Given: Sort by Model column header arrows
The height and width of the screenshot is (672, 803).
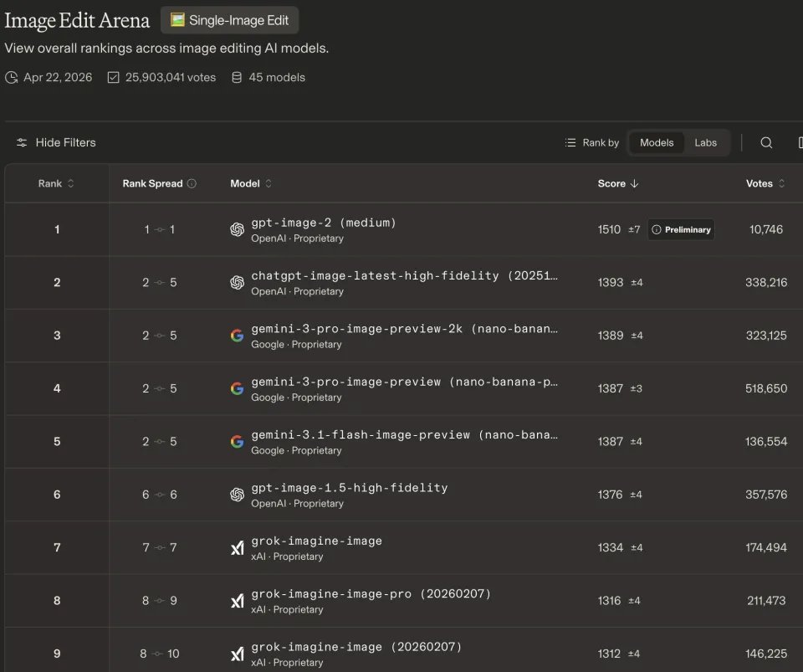Looking at the screenshot, I should click(x=268, y=183).
